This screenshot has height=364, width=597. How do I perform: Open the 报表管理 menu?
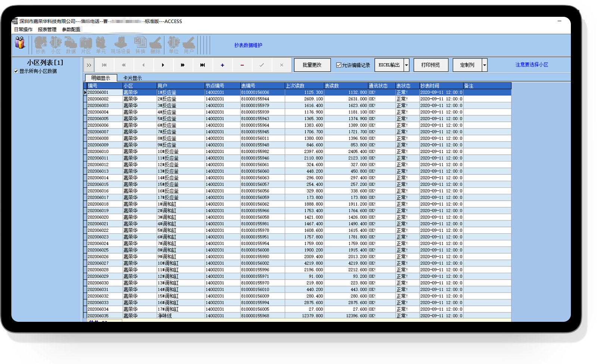click(x=47, y=29)
